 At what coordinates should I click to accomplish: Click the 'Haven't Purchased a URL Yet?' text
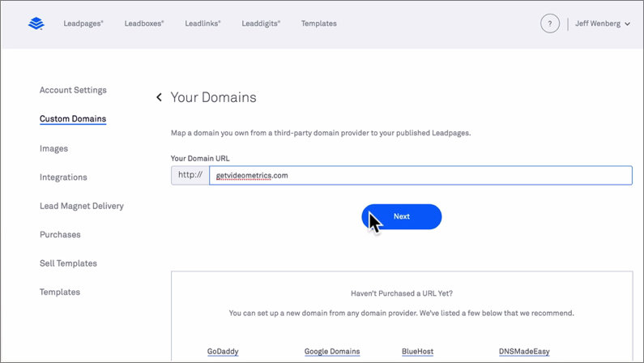(x=402, y=293)
